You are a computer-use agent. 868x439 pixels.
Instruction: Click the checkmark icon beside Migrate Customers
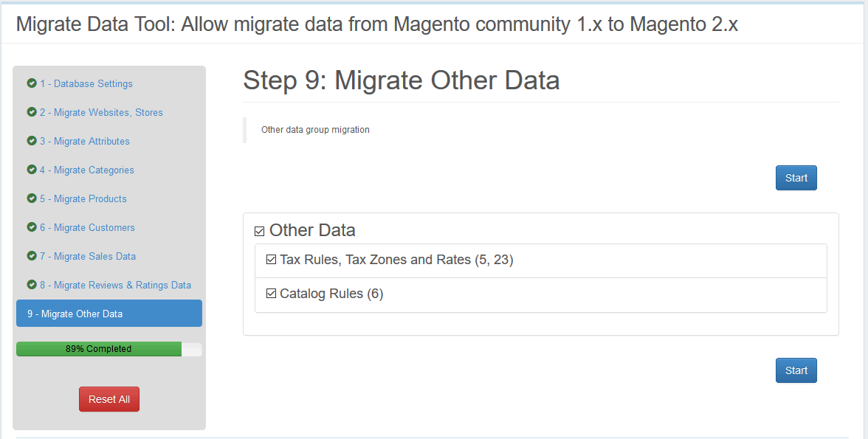coord(32,227)
